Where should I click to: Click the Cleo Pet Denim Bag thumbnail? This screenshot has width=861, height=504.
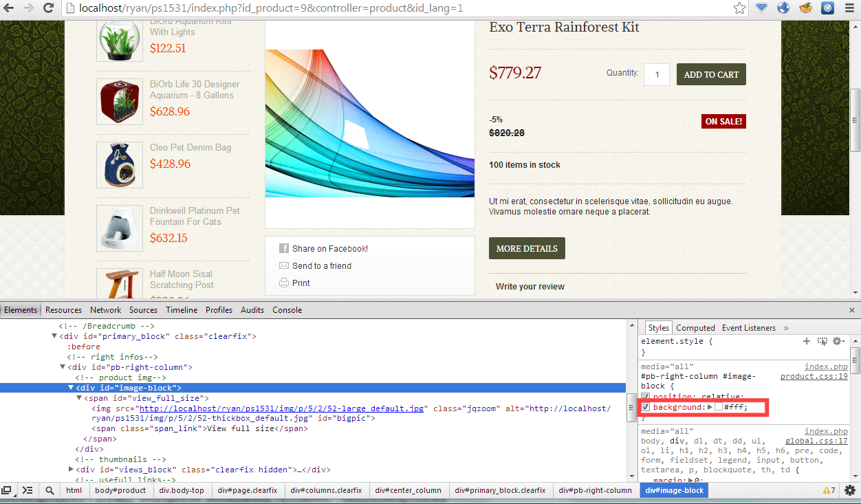[x=120, y=165]
